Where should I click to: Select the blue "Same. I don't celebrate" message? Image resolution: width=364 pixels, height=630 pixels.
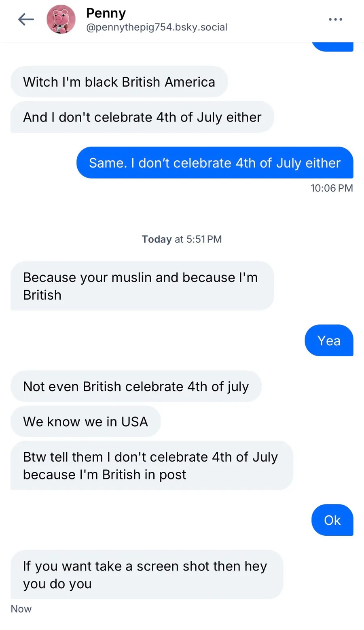pyautogui.click(x=215, y=163)
